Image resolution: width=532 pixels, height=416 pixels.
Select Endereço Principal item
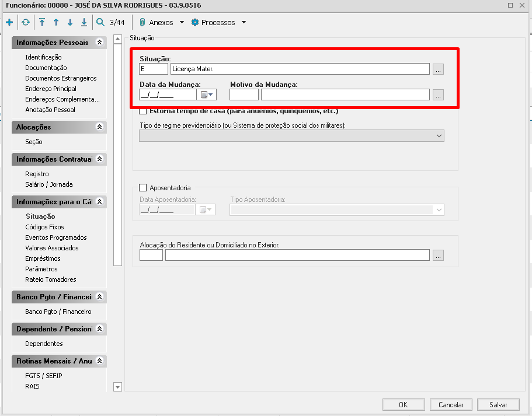tap(51, 89)
